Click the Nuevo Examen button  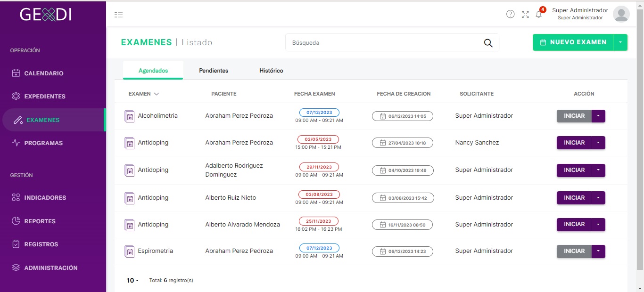point(573,42)
